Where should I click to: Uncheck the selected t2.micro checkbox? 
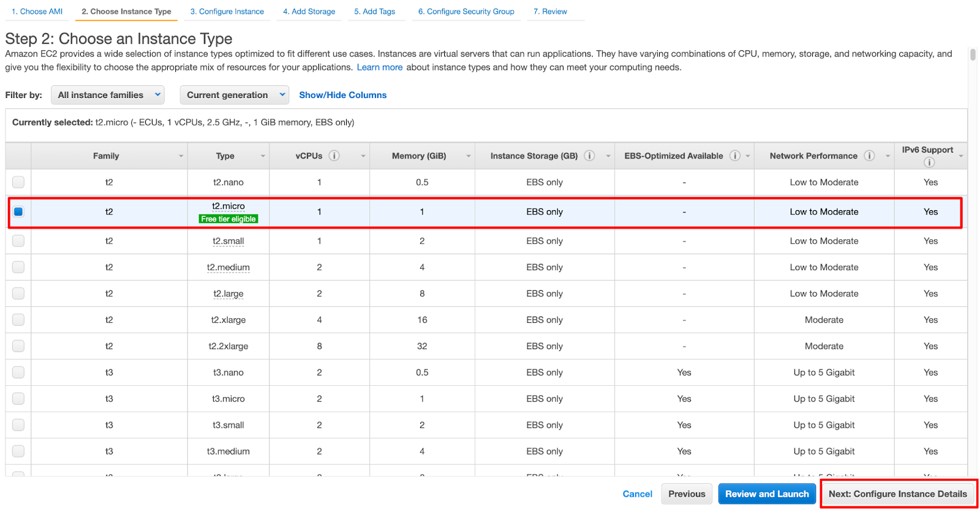[x=18, y=211]
